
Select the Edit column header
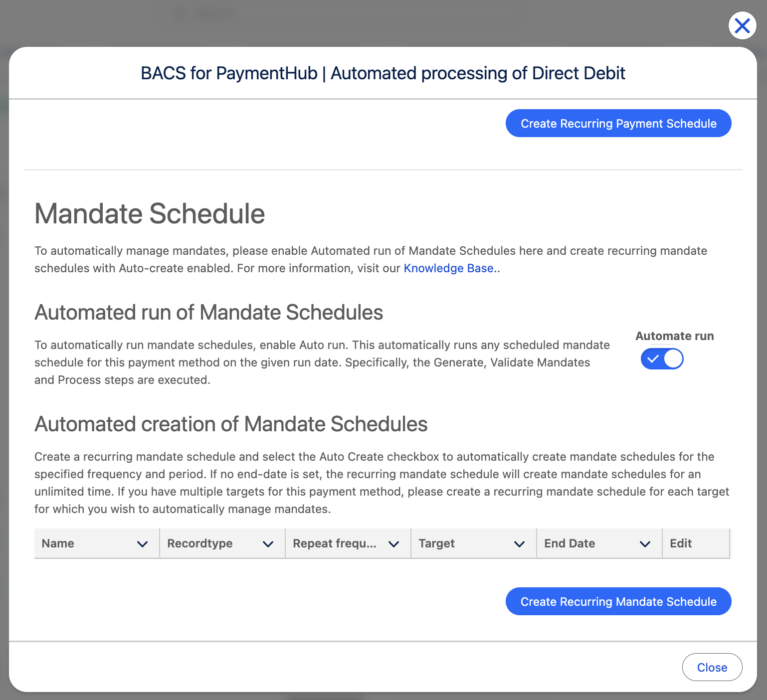[x=681, y=543]
